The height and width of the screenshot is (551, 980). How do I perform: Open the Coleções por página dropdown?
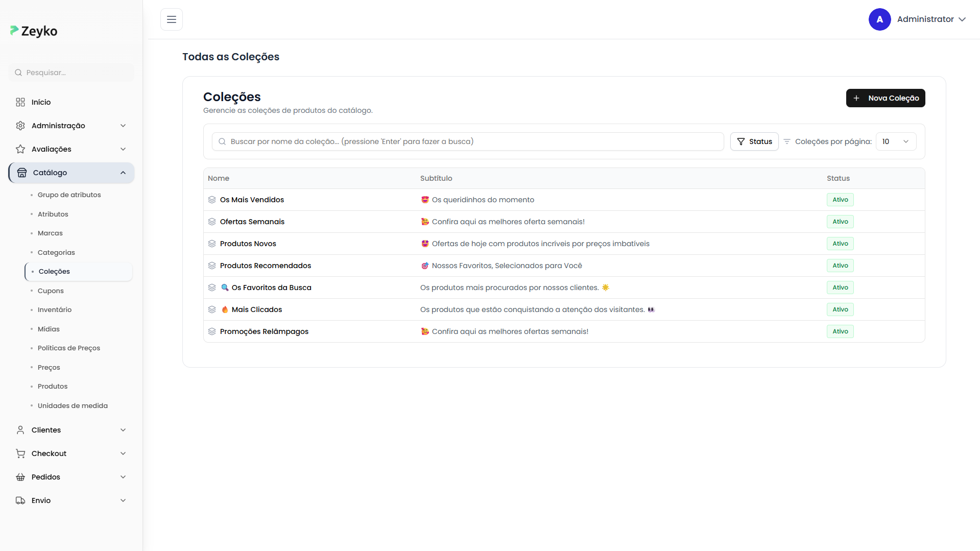point(896,141)
